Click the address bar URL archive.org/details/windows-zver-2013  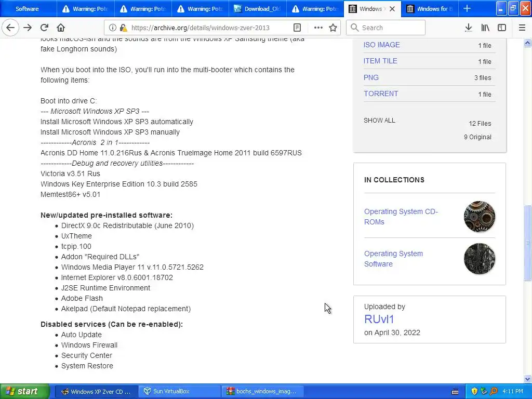[x=200, y=28]
